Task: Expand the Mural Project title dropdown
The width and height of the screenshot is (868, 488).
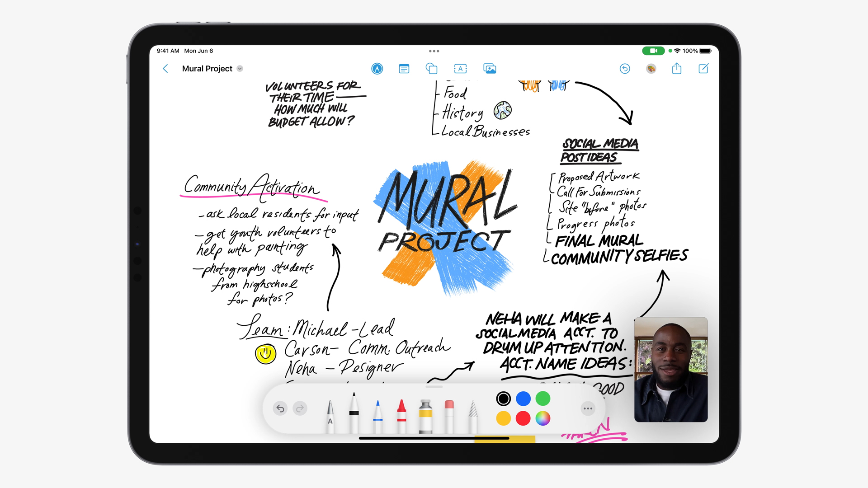Action: point(241,69)
